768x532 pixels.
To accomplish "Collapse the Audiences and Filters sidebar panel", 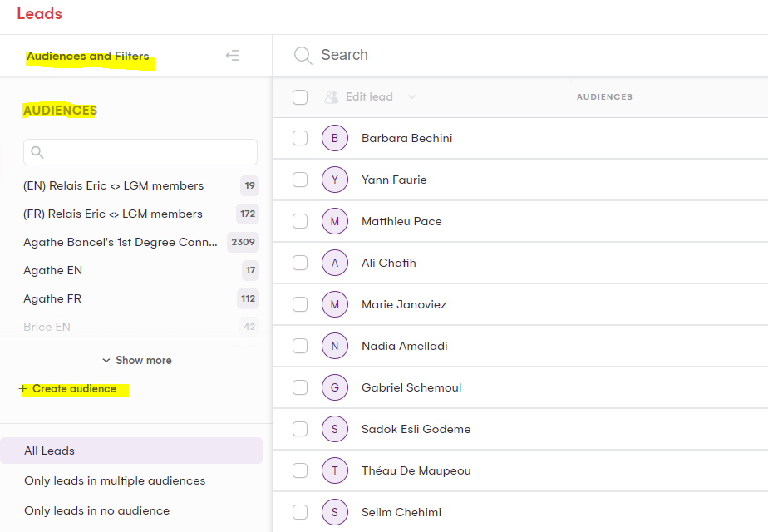I will click(233, 56).
